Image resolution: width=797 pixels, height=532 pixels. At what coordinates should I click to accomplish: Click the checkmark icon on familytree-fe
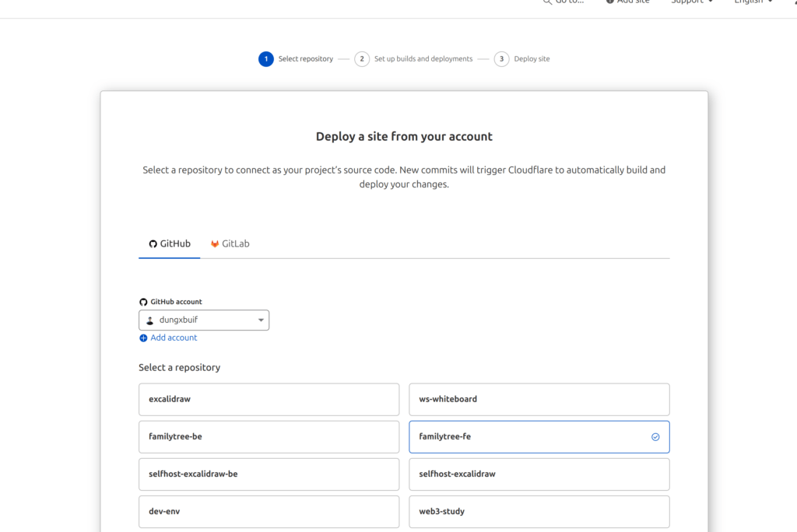[655, 437]
